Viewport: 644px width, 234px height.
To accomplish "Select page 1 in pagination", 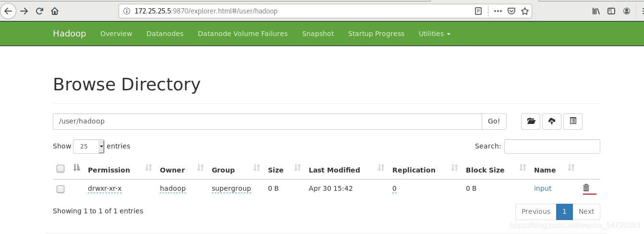I will coord(565,211).
